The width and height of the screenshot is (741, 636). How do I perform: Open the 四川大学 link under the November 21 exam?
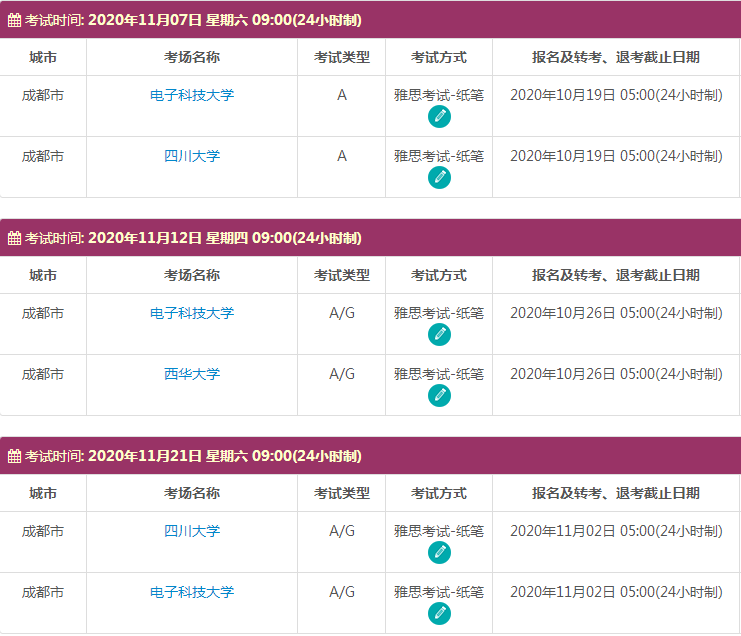192,531
